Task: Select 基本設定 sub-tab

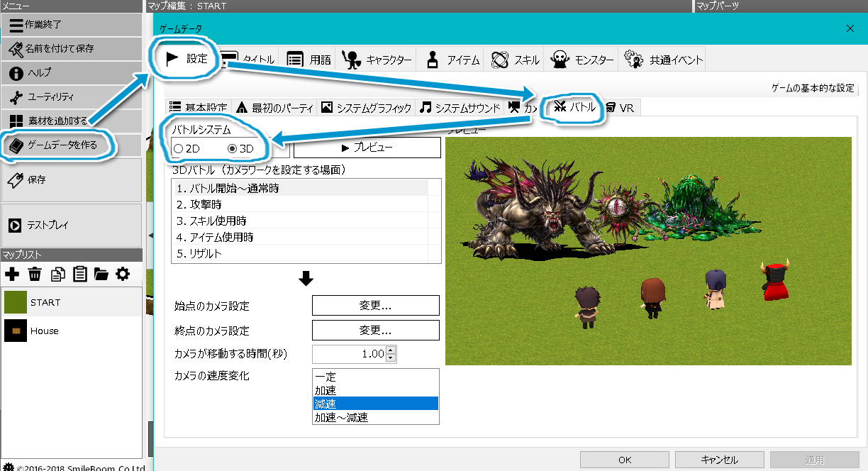Action: 198,108
